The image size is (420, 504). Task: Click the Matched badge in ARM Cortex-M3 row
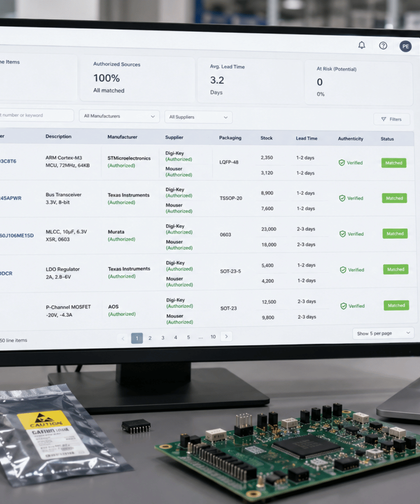[394, 163]
